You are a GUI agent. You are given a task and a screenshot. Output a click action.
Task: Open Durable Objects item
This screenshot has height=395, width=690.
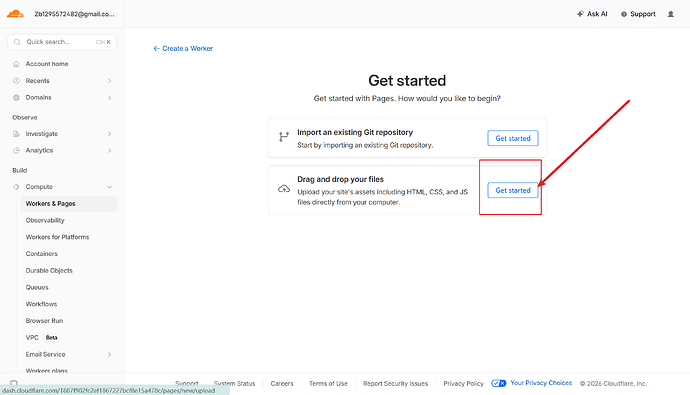(49, 270)
